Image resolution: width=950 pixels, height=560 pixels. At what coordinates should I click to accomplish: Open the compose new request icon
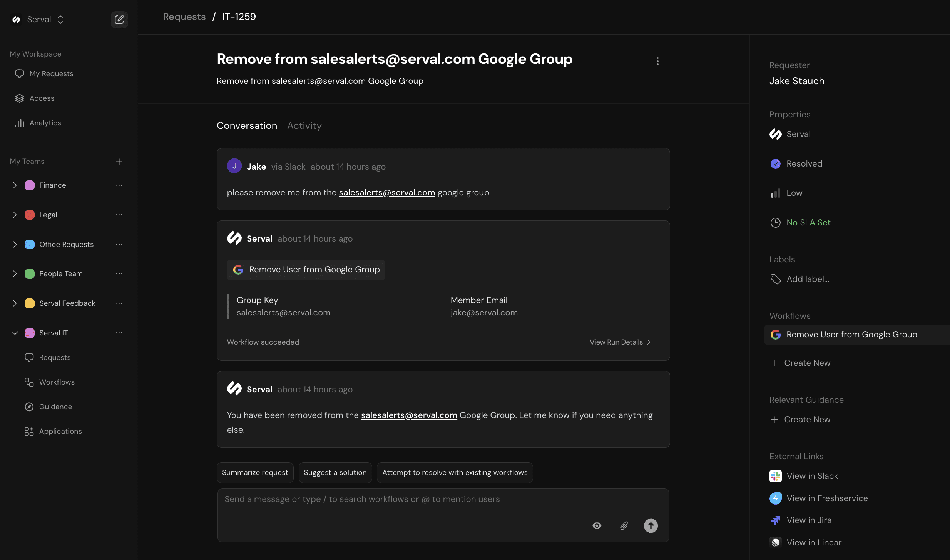(x=119, y=19)
